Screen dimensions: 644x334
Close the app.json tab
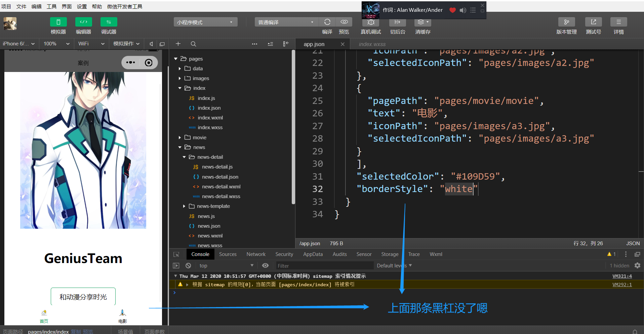pyautogui.click(x=343, y=44)
